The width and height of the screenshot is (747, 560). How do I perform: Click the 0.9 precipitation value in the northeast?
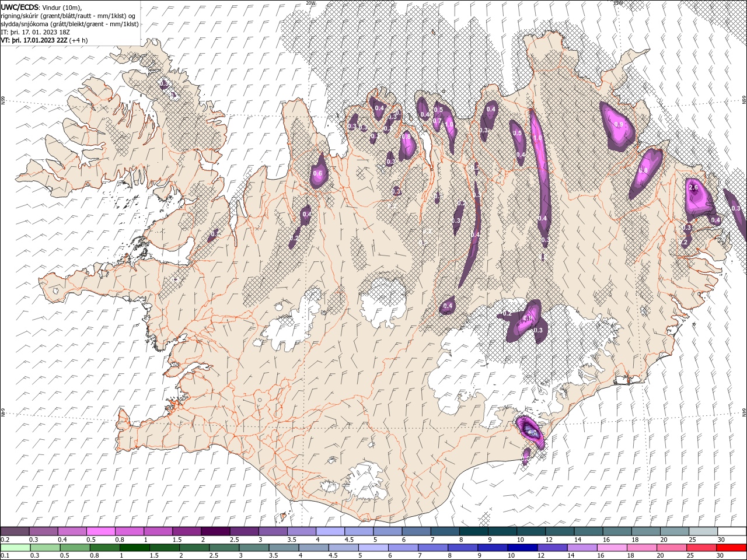coord(619,124)
